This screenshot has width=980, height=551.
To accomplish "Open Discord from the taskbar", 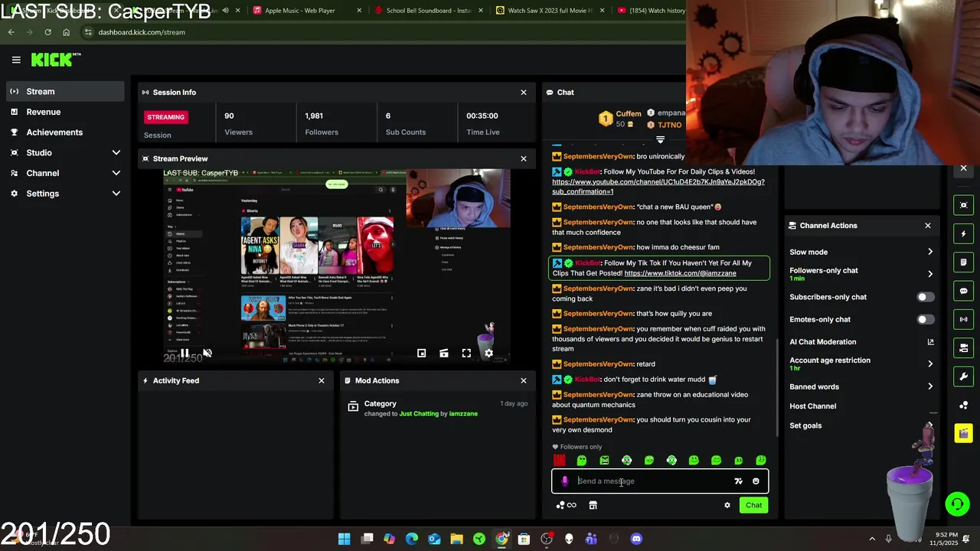I will pos(636,539).
